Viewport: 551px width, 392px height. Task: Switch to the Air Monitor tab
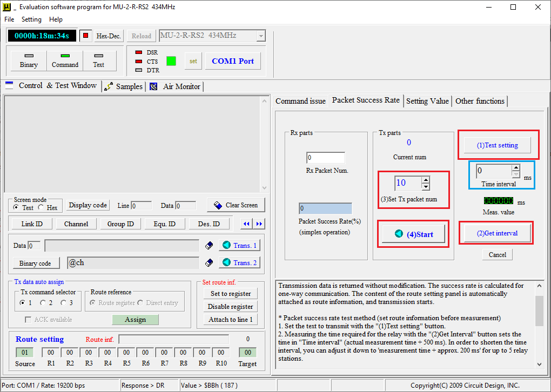174,86
